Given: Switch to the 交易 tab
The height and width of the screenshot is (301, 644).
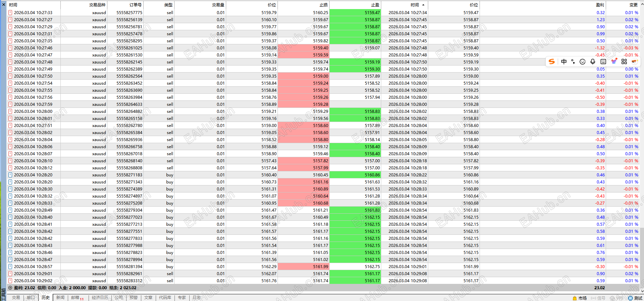Looking at the screenshot, I should tap(16, 298).
